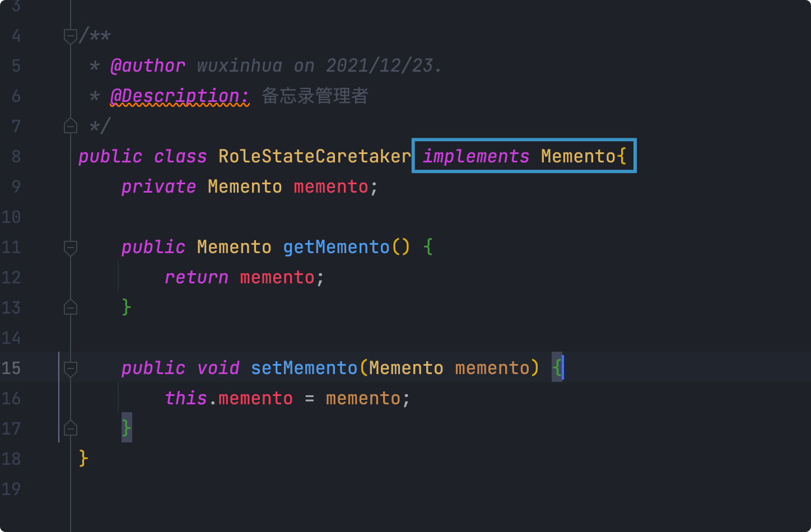Screen dimensions: 811x532
Task: Click the @author Javadoc tag
Action: pyautogui.click(x=148, y=66)
